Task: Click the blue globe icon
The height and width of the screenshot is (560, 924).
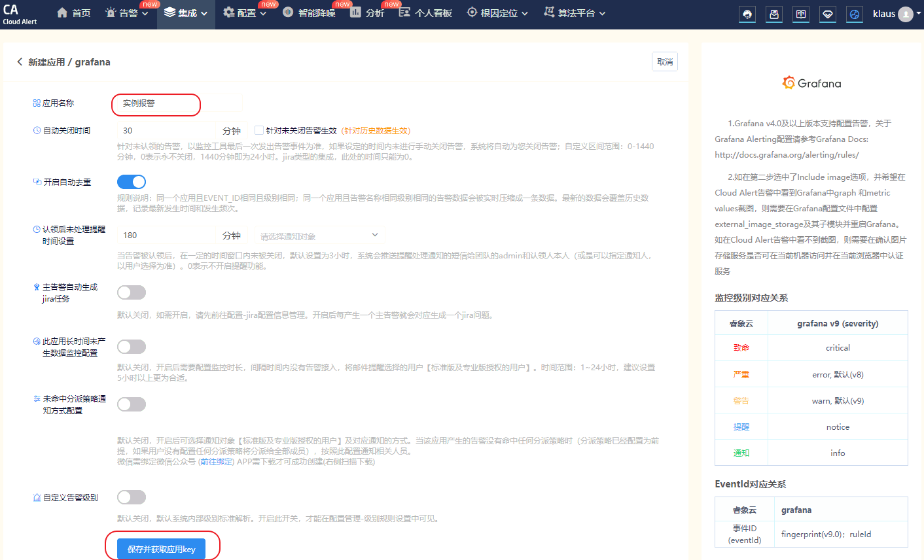Action: point(855,14)
